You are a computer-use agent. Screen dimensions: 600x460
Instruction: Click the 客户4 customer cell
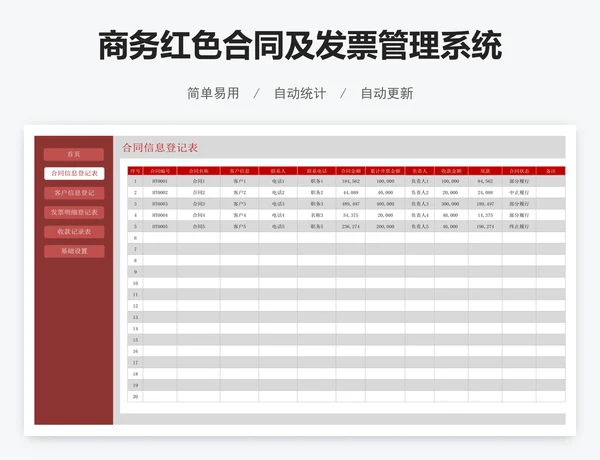(240, 215)
